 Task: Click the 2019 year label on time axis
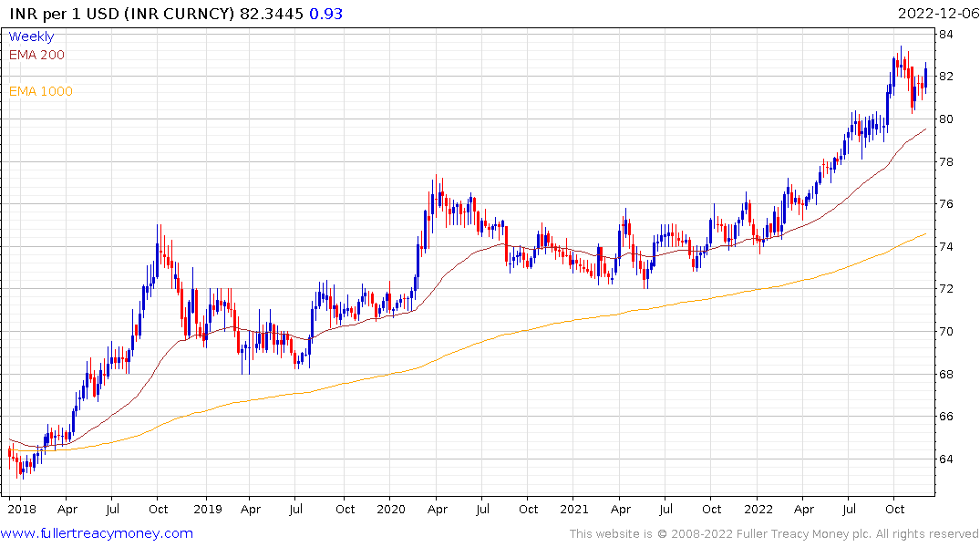208,510
